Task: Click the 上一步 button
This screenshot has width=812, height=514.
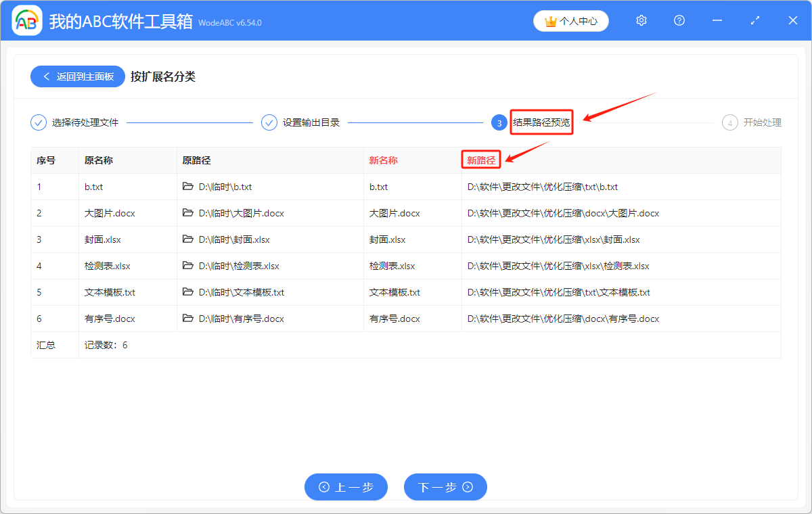Action: pos(346,487)
